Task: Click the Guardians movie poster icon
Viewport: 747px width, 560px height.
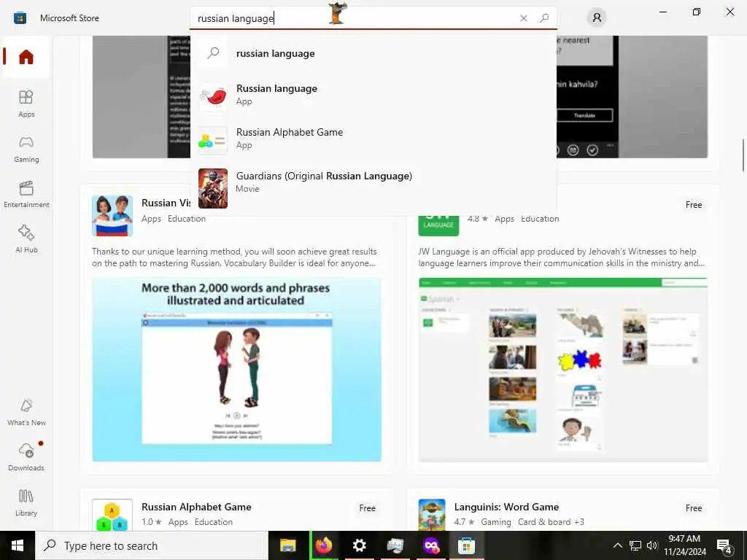Action: click(212, 189)
